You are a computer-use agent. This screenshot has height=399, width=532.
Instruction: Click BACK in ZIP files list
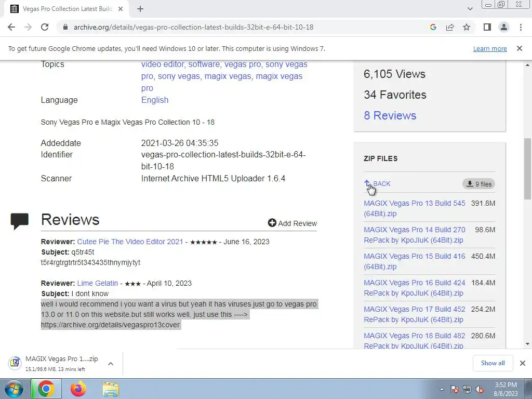(377, 183)
